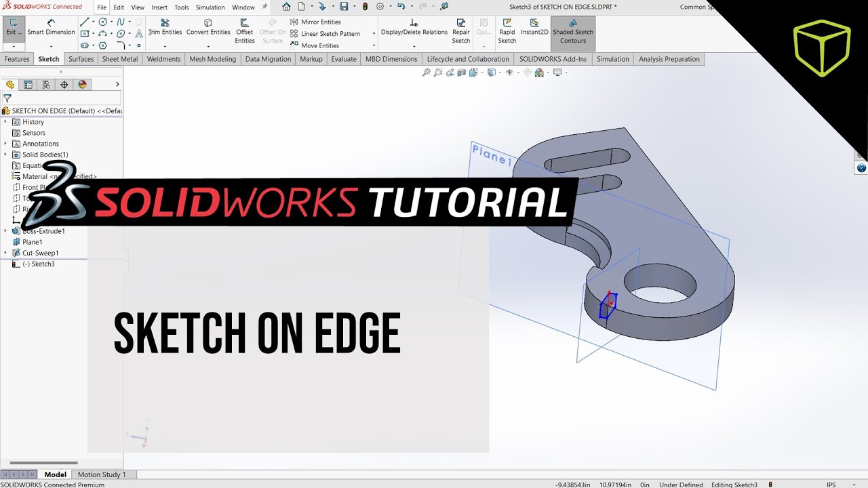Select the Line sketch tool

tap(85, 22)
